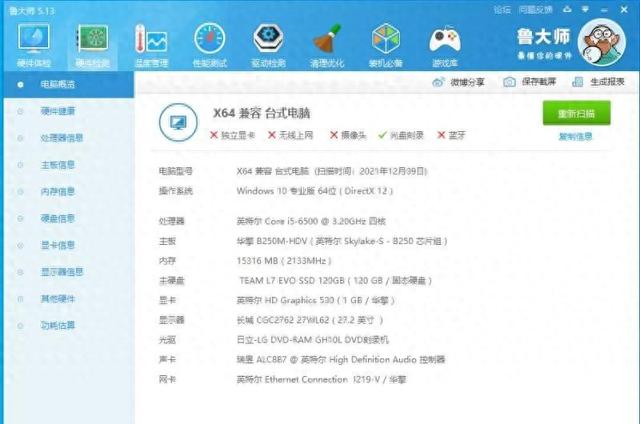Click the 复制信息 copy info link
The width and height of the screenshot is (640, 424).
pyautogui.click(x=576, y=136)
